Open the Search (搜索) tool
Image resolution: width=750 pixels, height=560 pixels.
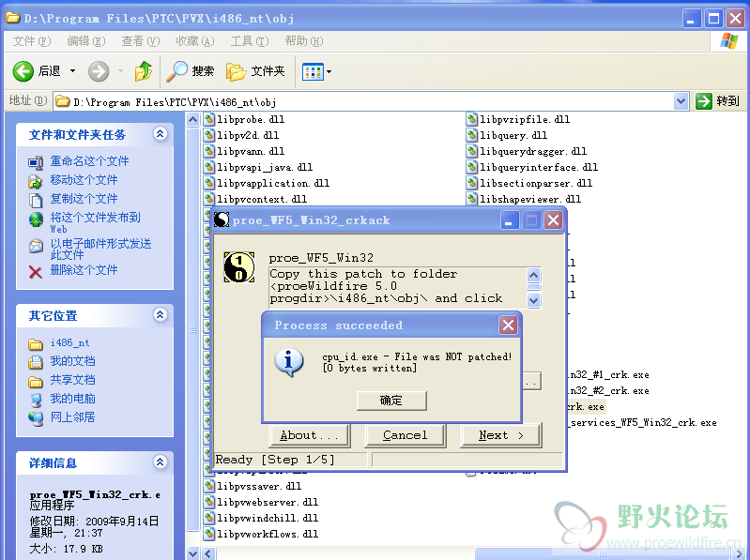point(191,71)
